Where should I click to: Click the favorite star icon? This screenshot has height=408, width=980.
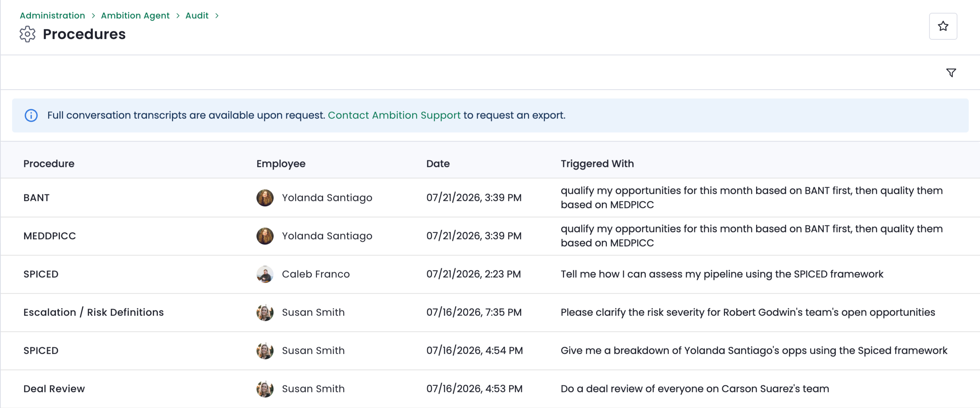tap(943, 26)
